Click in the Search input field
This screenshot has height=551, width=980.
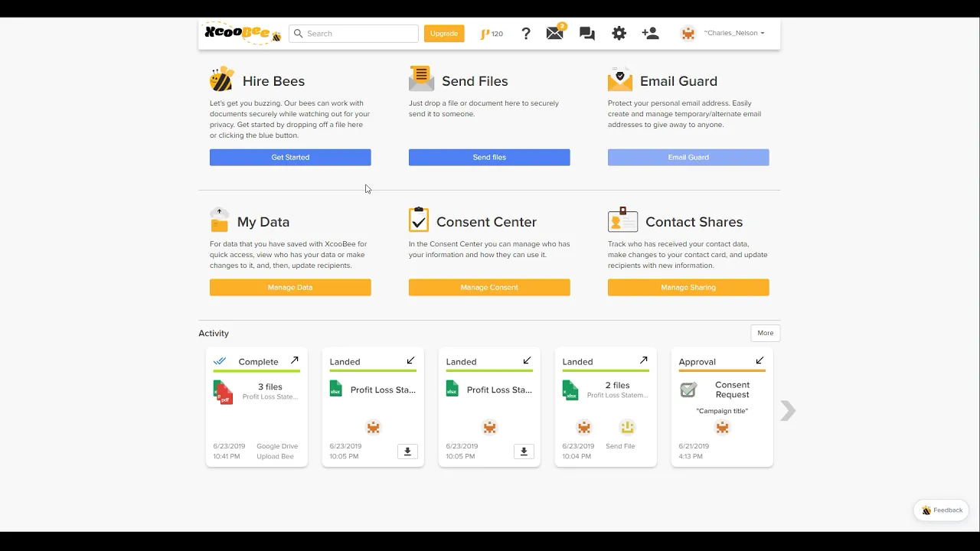[x=354, y=34]
